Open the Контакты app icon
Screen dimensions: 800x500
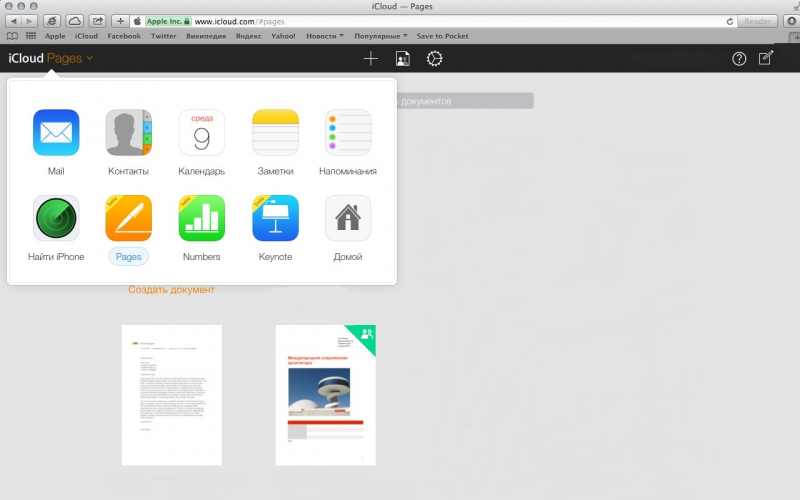[x=129, y=132]
